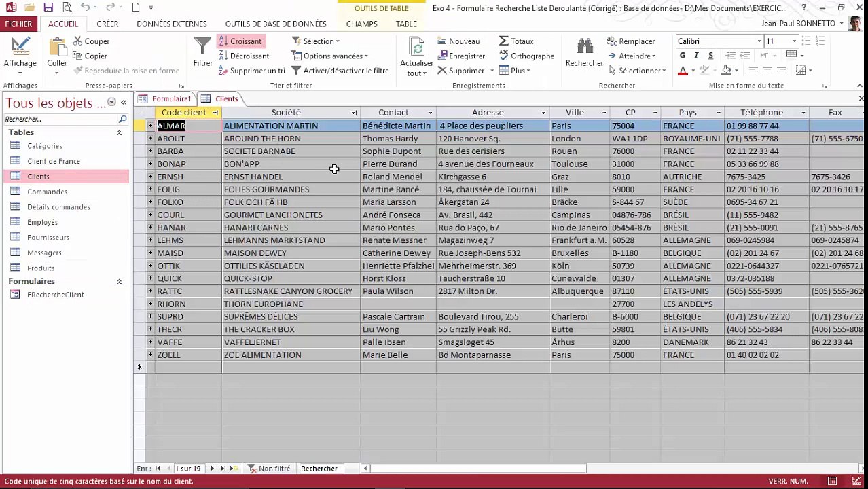This screenshot has width=868, height=489.
Task: Toggle Activer/désactiver le filtre
Action: (340, 71)
